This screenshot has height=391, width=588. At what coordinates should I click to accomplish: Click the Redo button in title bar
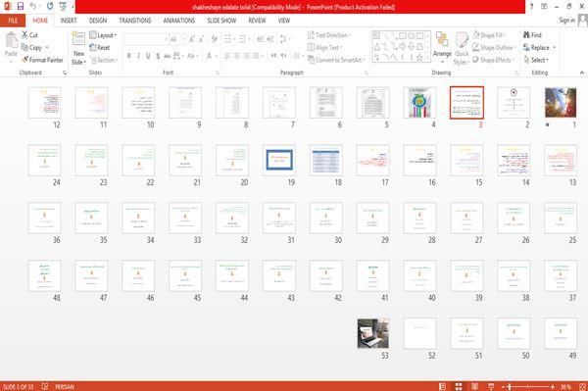coord(50,7)
